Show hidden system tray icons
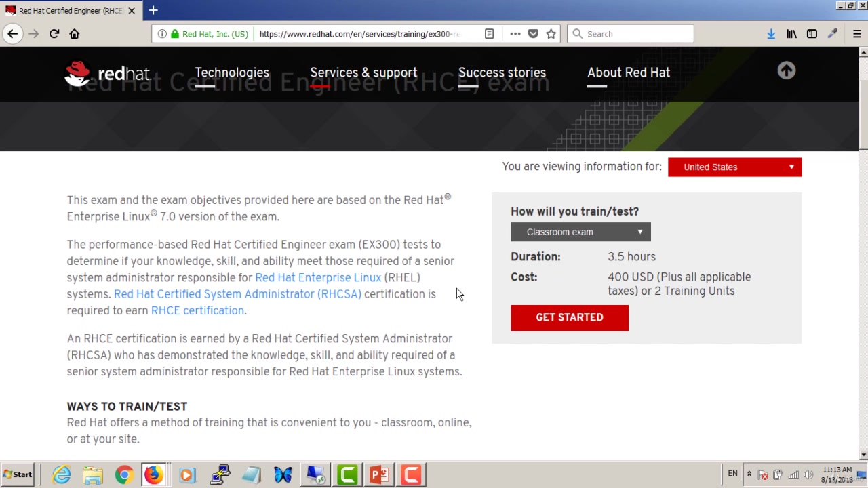The width and height of the screenshot is (868, 488). point(749,474)
